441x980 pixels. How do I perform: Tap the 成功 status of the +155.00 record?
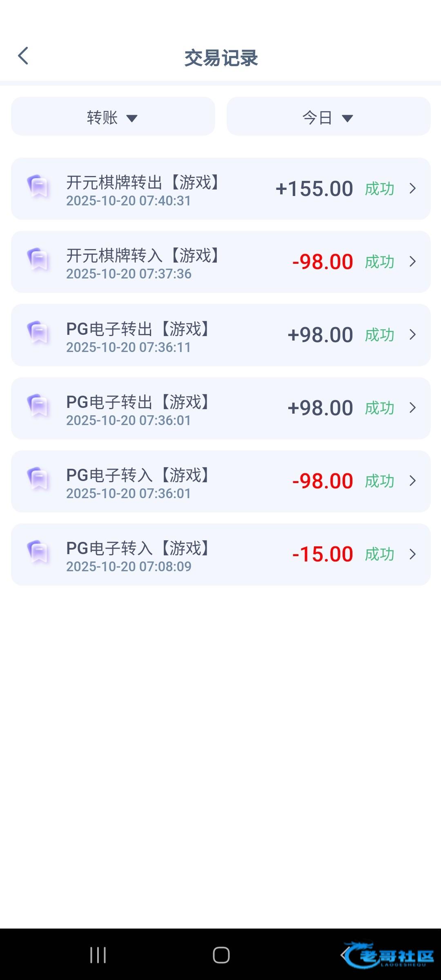point(379,189)
